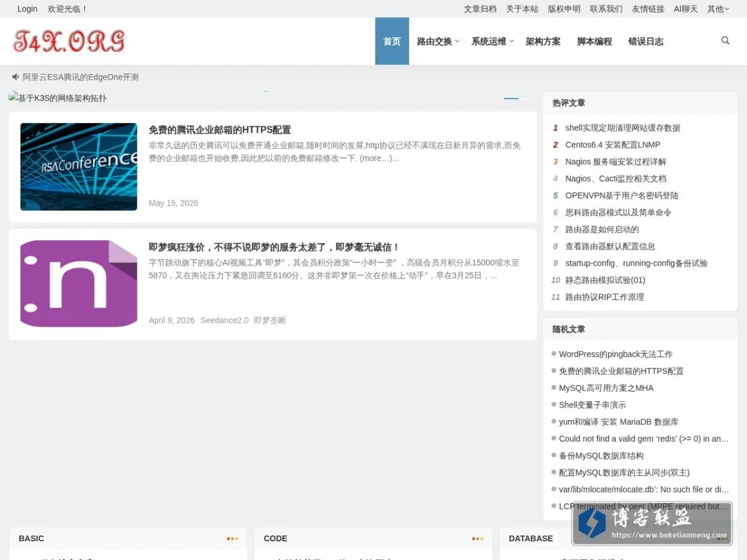747x560 pixels.
Task: Go to the 首页 navigation tab
Action: pyautogui.click(x=392, y=41)
